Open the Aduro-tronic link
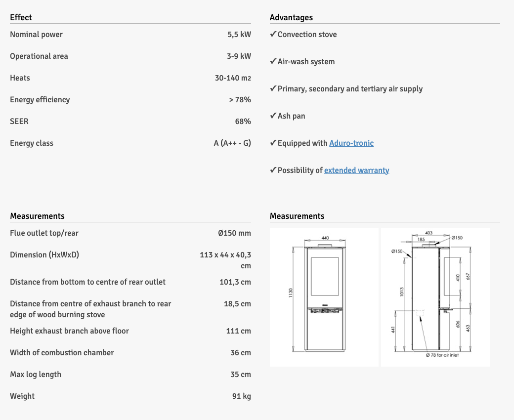The height and width of the screenshot is (420, 514). tap(351, 143)
